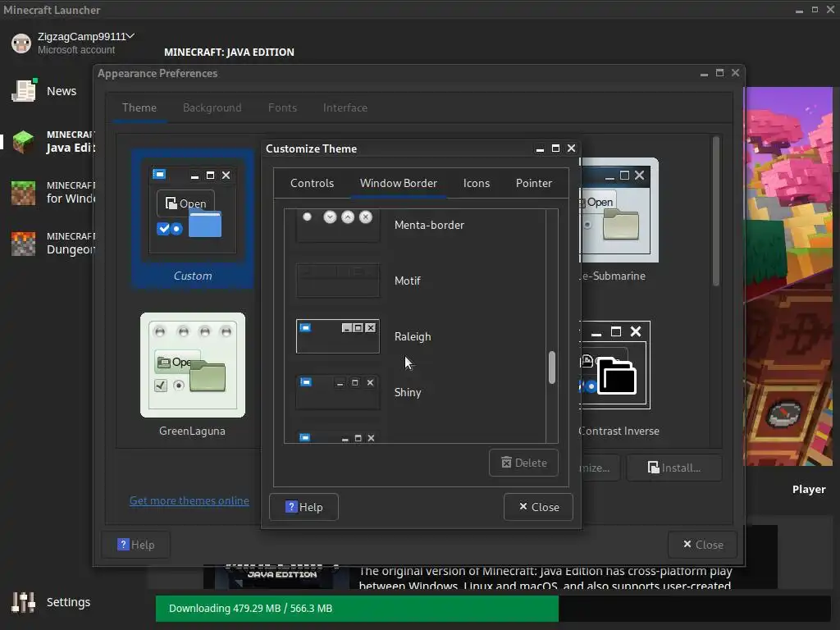The image size is (840, 630).
Task: Maximize the Appearance Preferences window
Action: tap(719, 73)
